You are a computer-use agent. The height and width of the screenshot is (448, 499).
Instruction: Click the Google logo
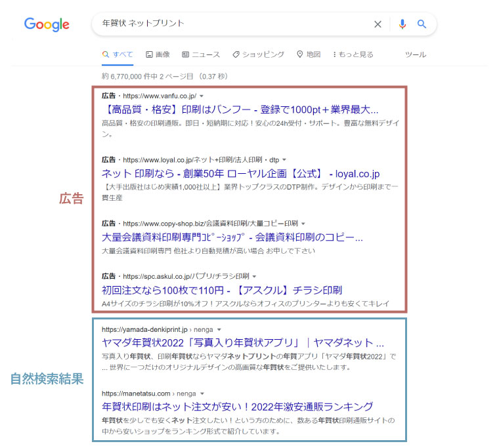point(47,24)
